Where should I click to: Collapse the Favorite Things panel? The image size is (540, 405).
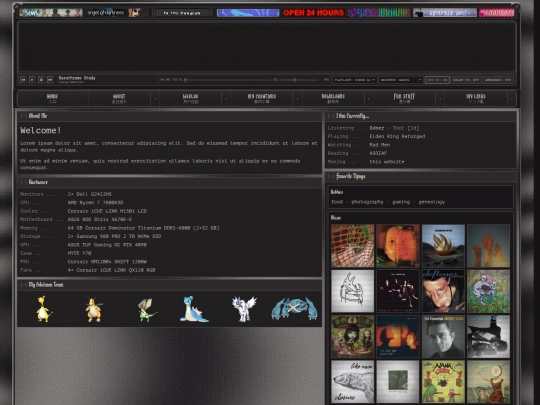[x=331, y=176]
